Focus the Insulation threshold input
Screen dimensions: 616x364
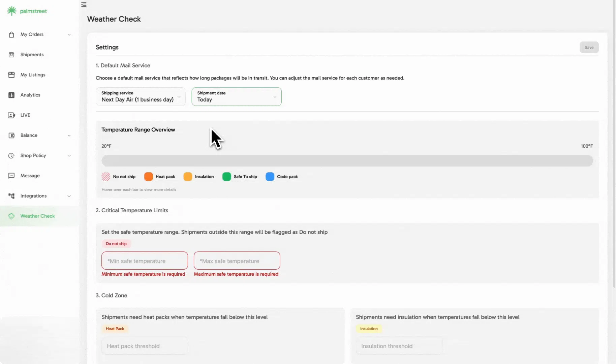(x=399, y=346)
